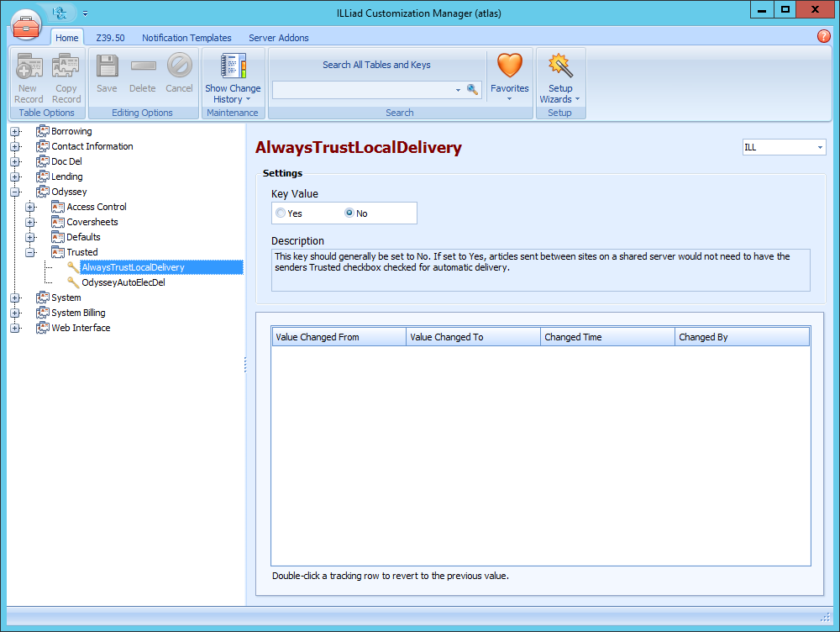Open the Favorites heart icon
The height and width of the screenshot is (632, 840).
[x=509, y=66]
